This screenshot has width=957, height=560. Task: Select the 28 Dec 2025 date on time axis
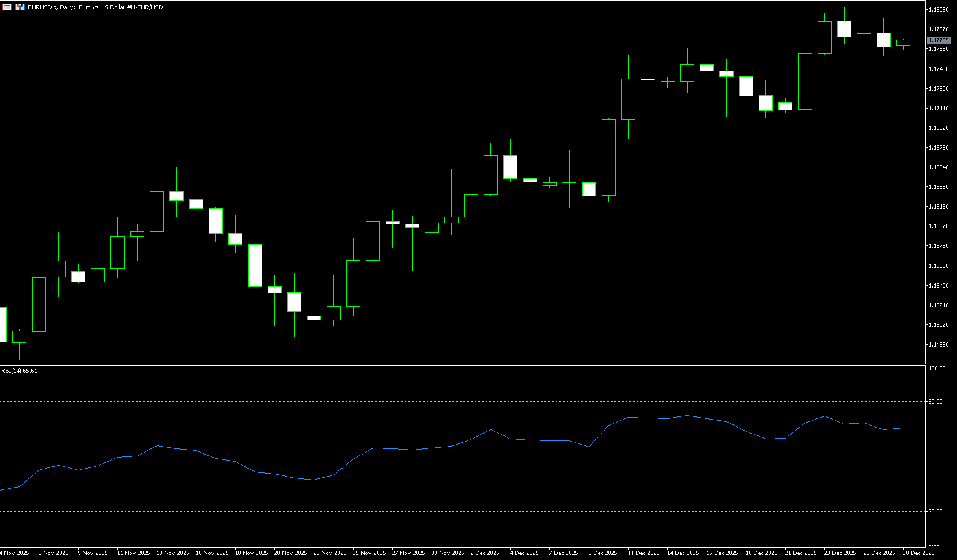point(918,553)
